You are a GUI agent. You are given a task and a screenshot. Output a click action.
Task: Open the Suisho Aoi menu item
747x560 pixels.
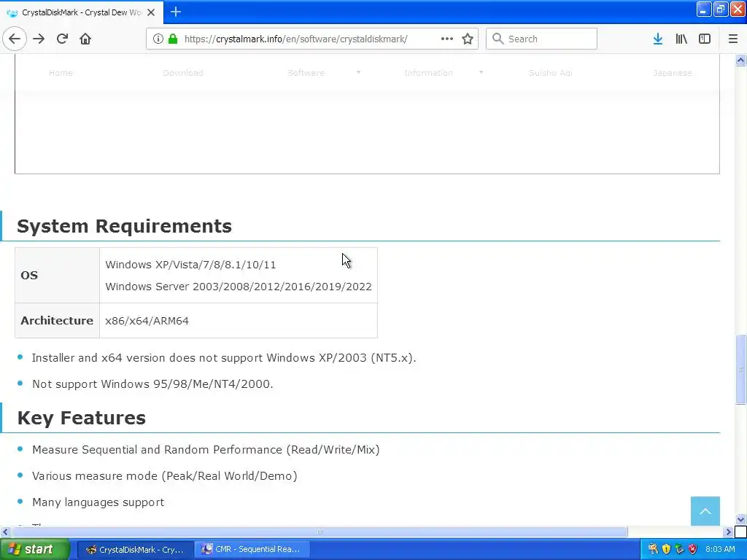pos(551,73)
